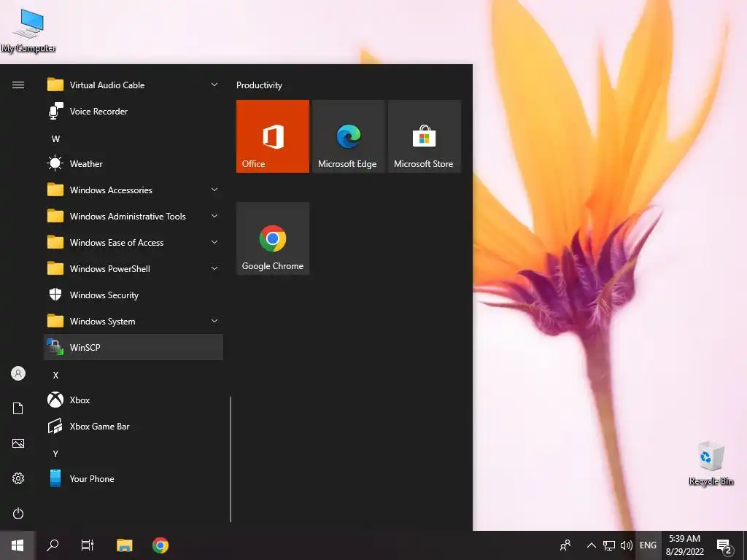Click the Y letter header

click(55, 454)
